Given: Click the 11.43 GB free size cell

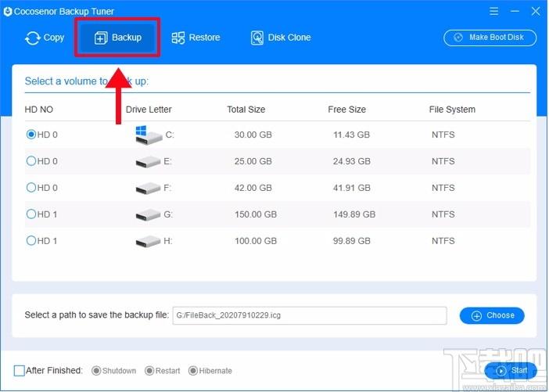Looking at the screenshot, I should [351, 135].
